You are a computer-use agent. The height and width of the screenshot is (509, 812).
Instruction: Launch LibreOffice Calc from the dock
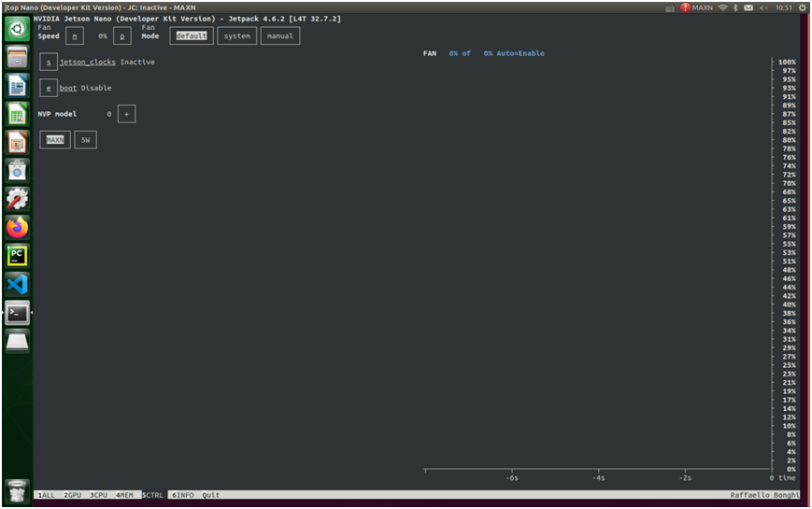17,114
